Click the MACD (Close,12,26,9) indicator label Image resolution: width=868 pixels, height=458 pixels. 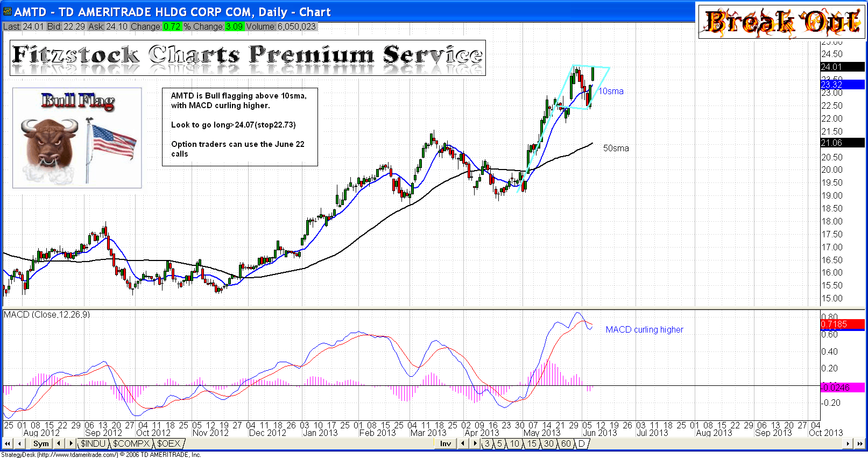tap(47, 314)
